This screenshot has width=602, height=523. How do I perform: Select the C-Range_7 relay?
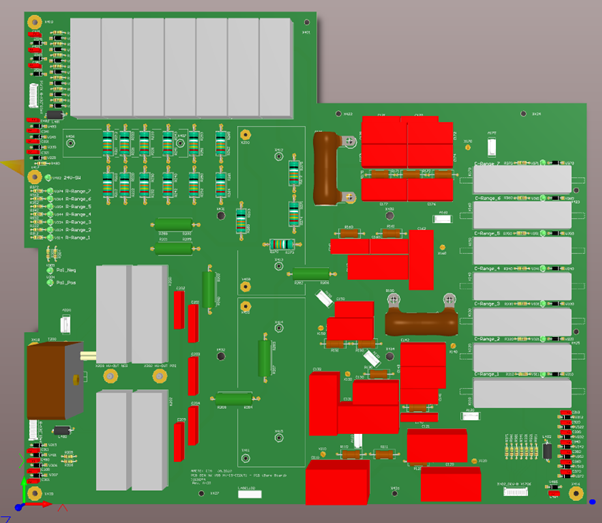(x=522, y=180)
